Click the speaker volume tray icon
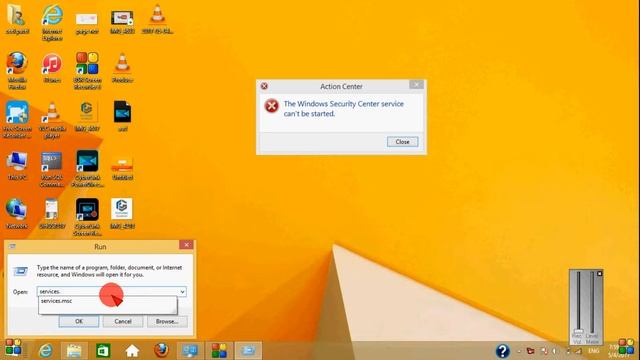The height and width of the screenshot is (360, 640). point(554,351)
